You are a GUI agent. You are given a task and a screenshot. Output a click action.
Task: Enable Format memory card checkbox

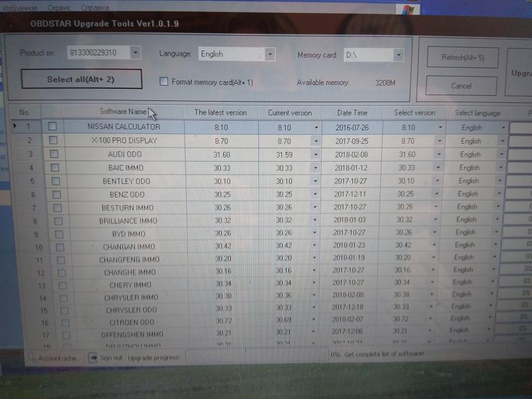[164, 81]
